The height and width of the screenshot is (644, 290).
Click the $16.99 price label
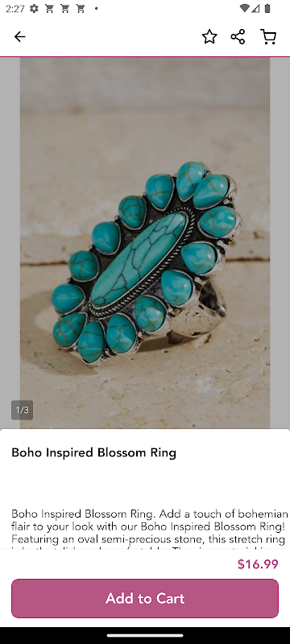tap(258, 564)
